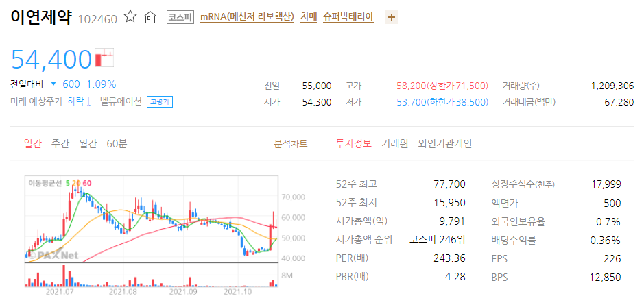This screenshot has width=644, height=307.
Task: Click the 전일대비 label
Action: (x=27, y=84)
